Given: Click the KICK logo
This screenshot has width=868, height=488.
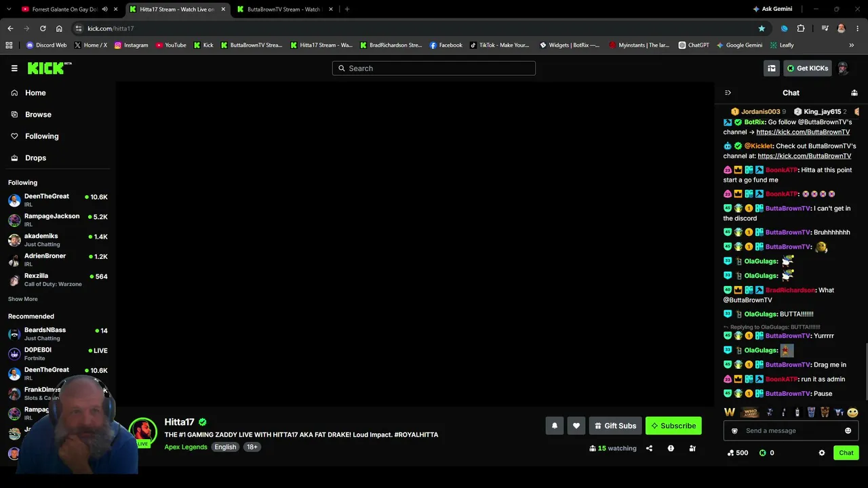Looking at the screenshot, I should coord(50,68).
